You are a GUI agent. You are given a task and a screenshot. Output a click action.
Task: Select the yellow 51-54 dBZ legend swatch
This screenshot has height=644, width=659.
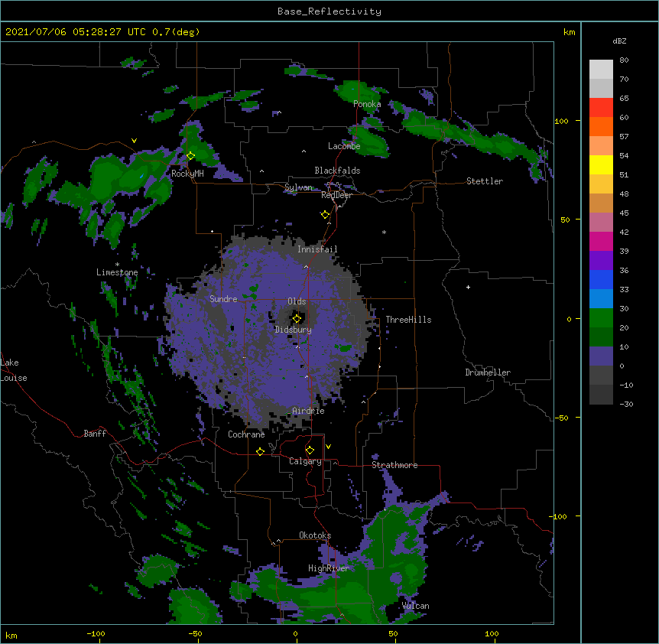pos(601,164)
